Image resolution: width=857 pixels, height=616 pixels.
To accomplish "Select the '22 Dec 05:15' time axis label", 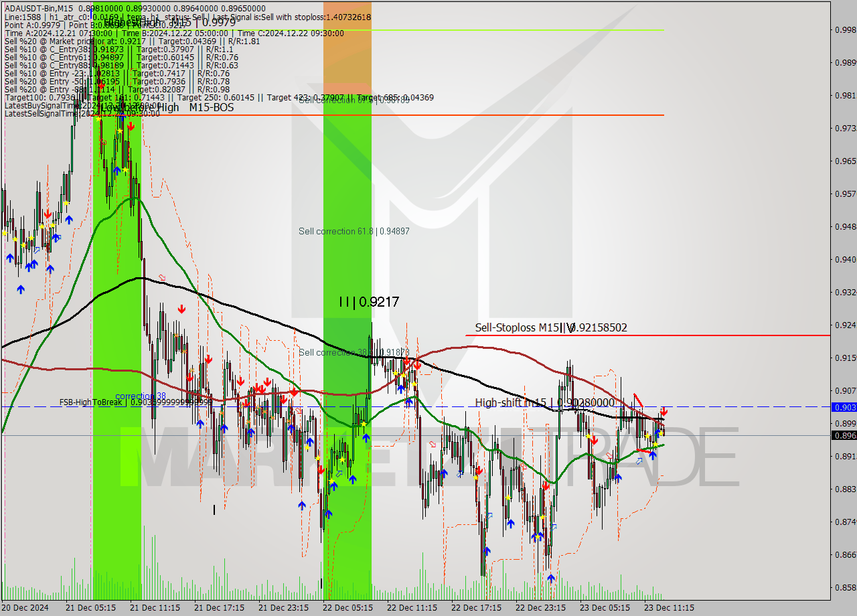I will click(347, 608).
